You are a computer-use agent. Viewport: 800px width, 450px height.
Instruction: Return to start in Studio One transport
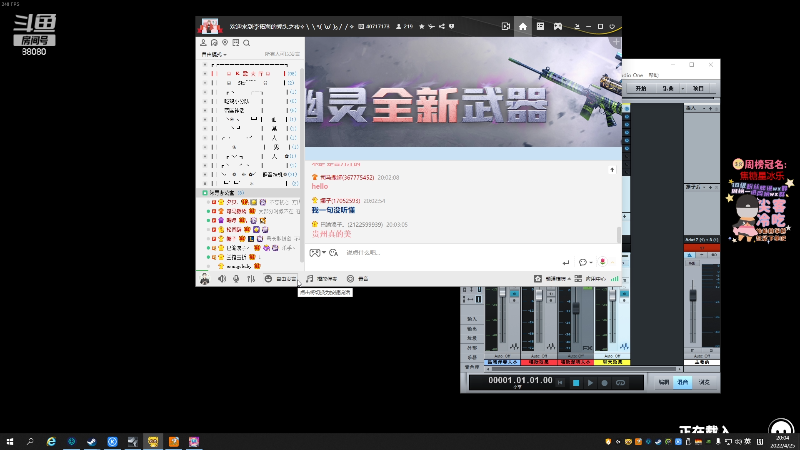[560, 383]
